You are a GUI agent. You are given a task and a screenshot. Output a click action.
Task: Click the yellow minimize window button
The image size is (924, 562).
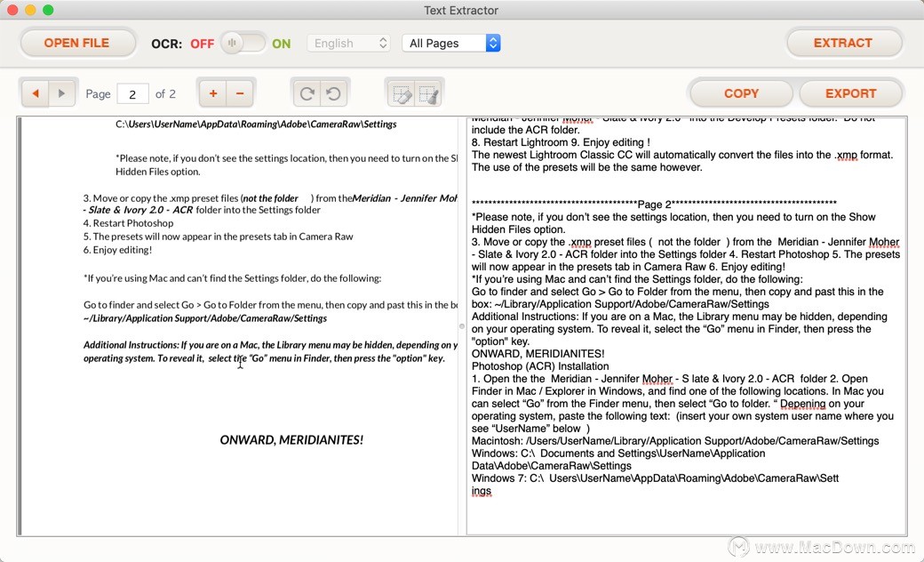click(30, 10)
